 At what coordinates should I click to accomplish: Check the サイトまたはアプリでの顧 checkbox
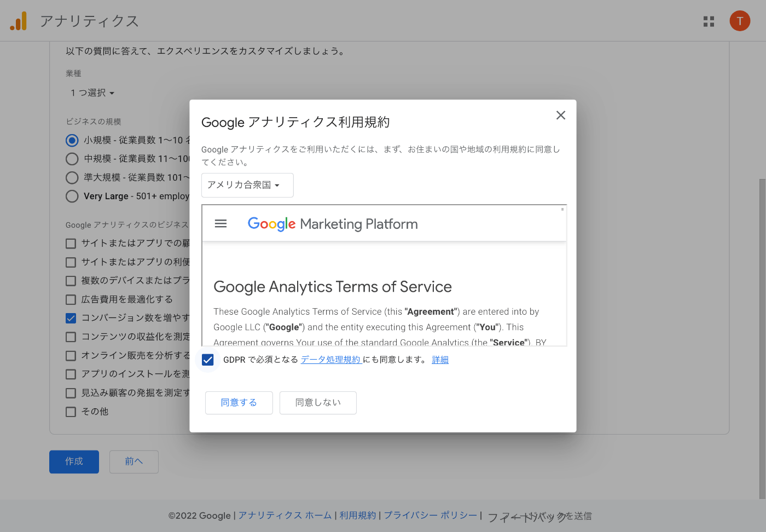pyautogui.click(x=71, y=244)
